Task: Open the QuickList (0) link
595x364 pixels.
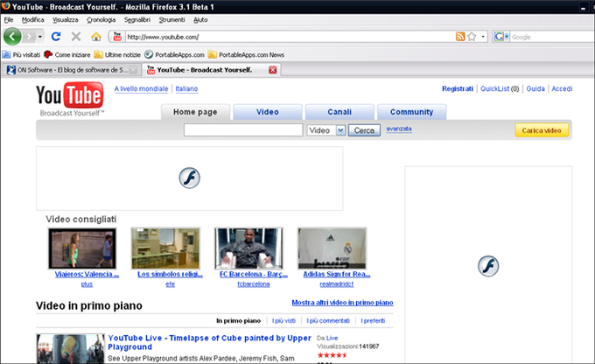Action: click(x=500, y=89)
